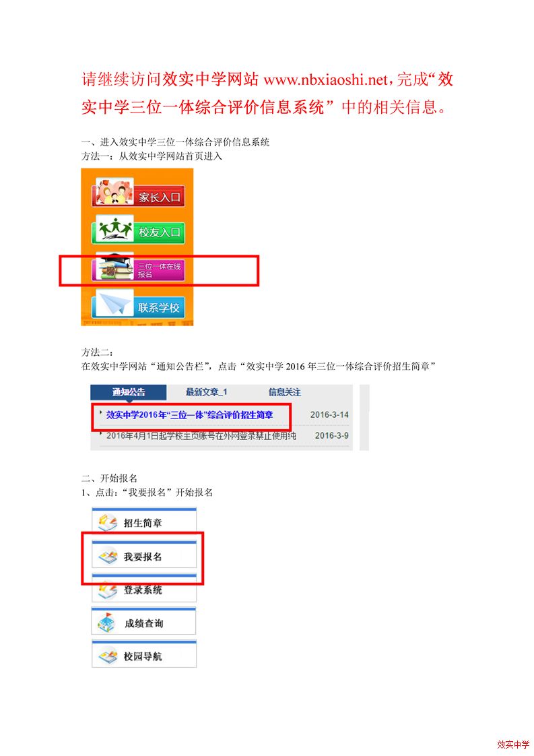The height and width of the screenshot is (756, 534).
Task: Click the 招生简章 pencil icon
Action: coord(108,522)
